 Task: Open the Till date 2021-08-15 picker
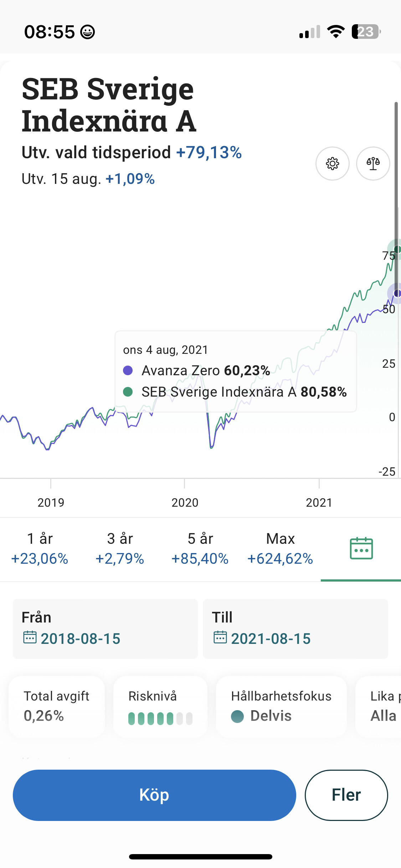271,639
